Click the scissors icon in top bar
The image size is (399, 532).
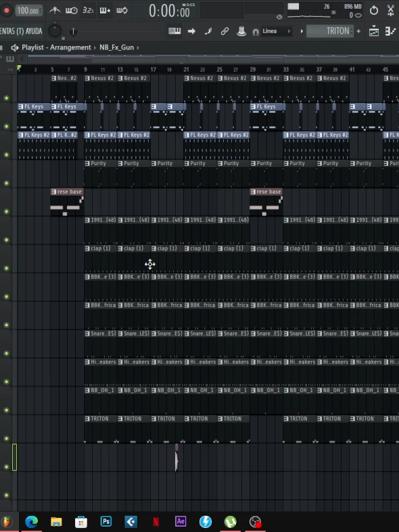(391, 11)
